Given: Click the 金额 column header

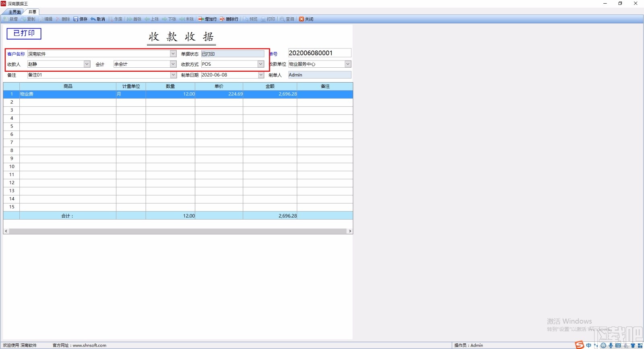Looking at the screenshot, I should 270,86.
